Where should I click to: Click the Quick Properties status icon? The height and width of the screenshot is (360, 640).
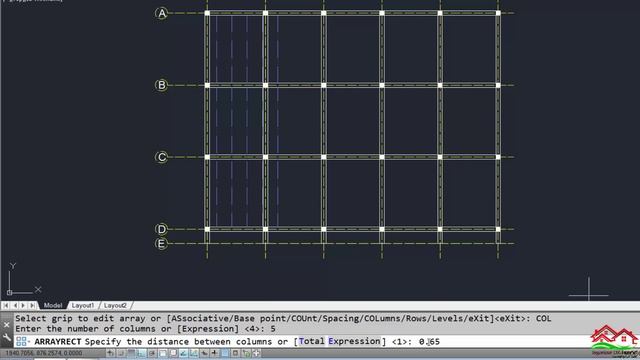(x=235, y=353)
